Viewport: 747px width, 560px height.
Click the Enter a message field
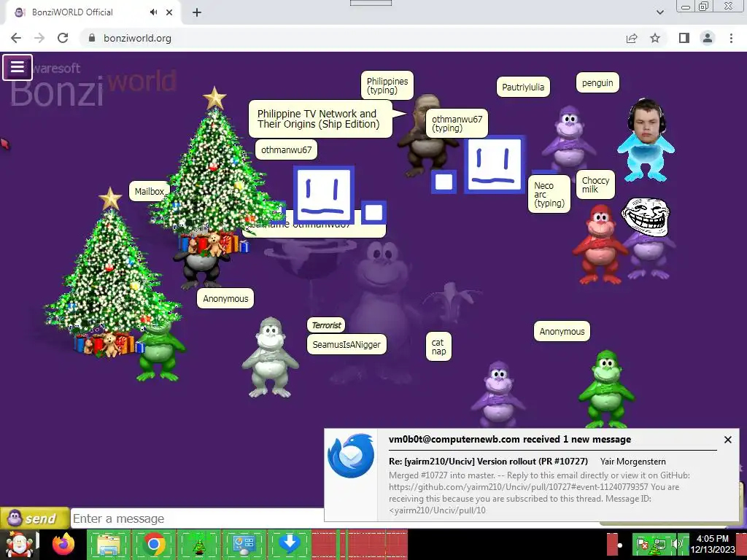[x=197, y=518]
